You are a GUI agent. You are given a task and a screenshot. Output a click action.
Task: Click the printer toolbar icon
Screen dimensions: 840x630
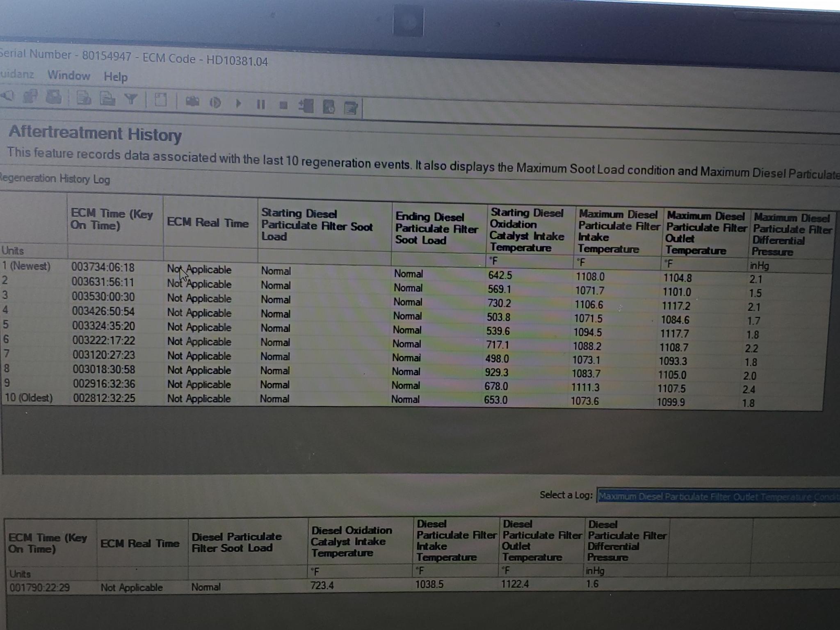[x=54, y=97]
